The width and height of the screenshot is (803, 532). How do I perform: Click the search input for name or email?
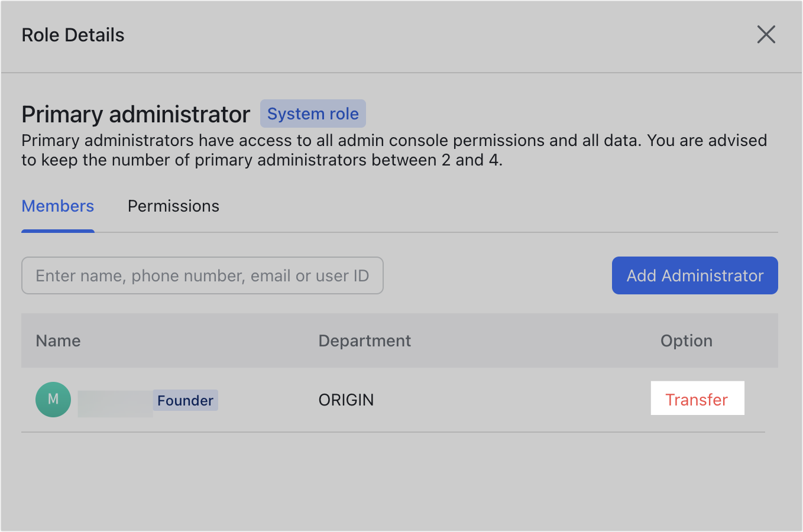pos(202,275)
